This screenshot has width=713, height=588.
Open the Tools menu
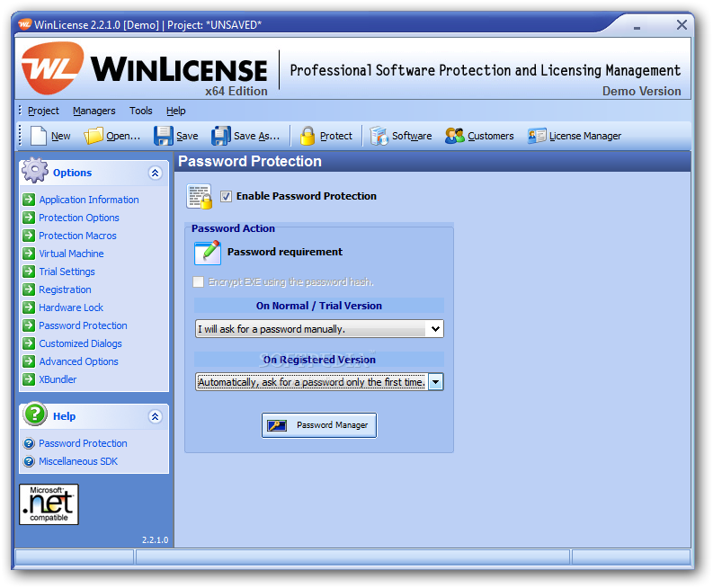coord(141,111)
